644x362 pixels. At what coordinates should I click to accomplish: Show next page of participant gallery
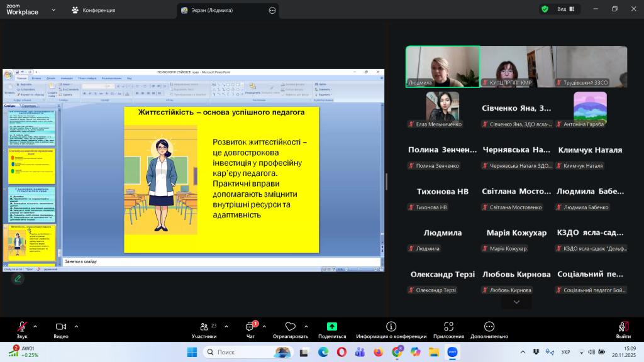[x=516, y=302]
